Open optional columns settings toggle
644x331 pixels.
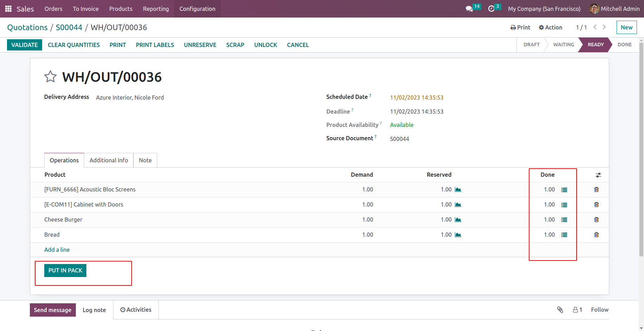click(598, 175)
